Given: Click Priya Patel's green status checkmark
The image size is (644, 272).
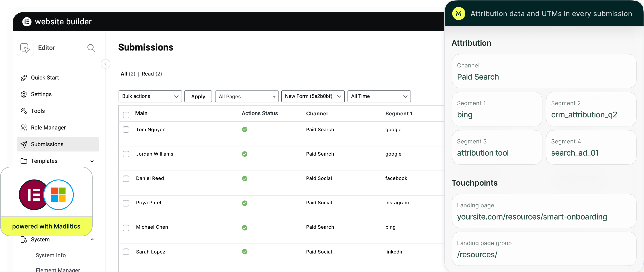Looking at the screenshot, I should coord(245,203).
